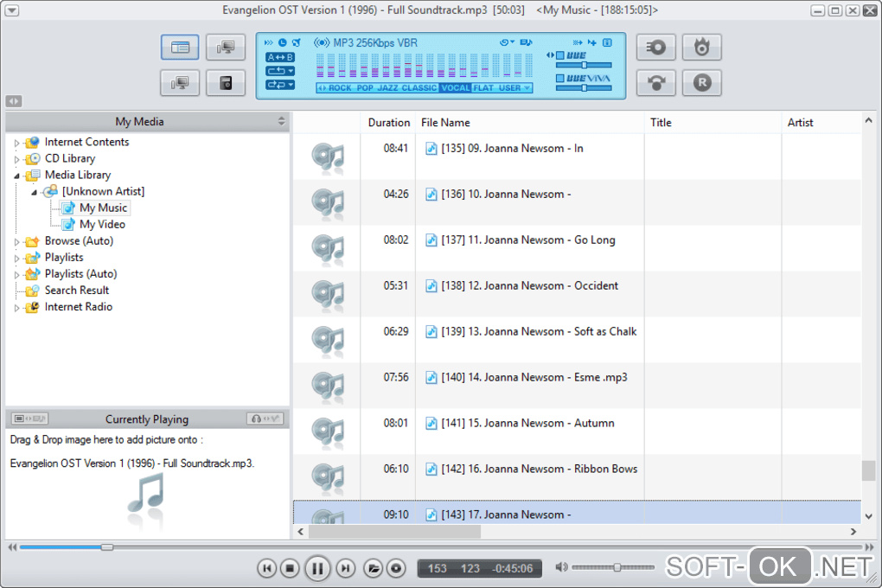Toggle the media center view button
Image resolution: width=882 pixels, height=588 pixels.
pos(180,48)
